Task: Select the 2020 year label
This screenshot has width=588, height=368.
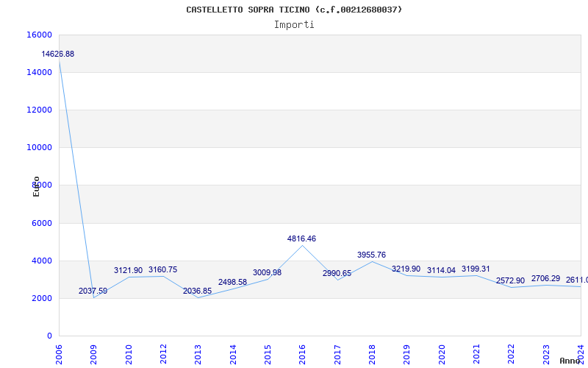Action: [442, 354]
